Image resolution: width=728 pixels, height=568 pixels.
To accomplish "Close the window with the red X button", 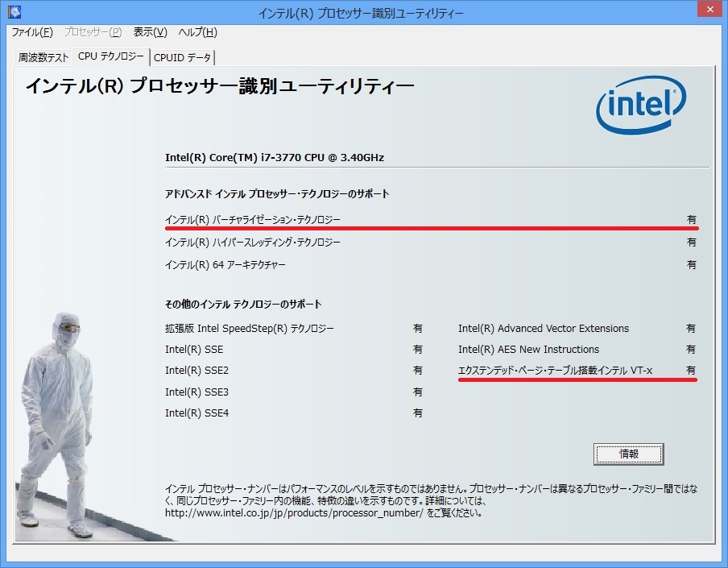I will pos(710,10).
